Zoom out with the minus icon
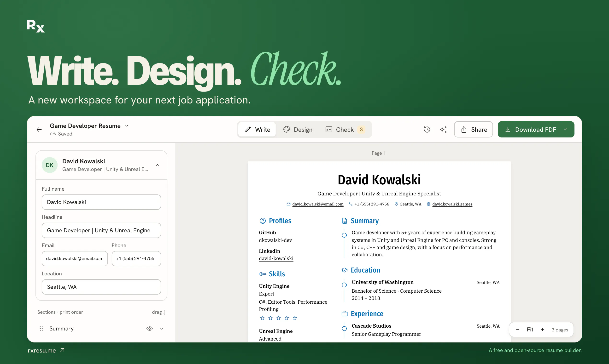This screenshot has width=609, height=364. (518, 330)
